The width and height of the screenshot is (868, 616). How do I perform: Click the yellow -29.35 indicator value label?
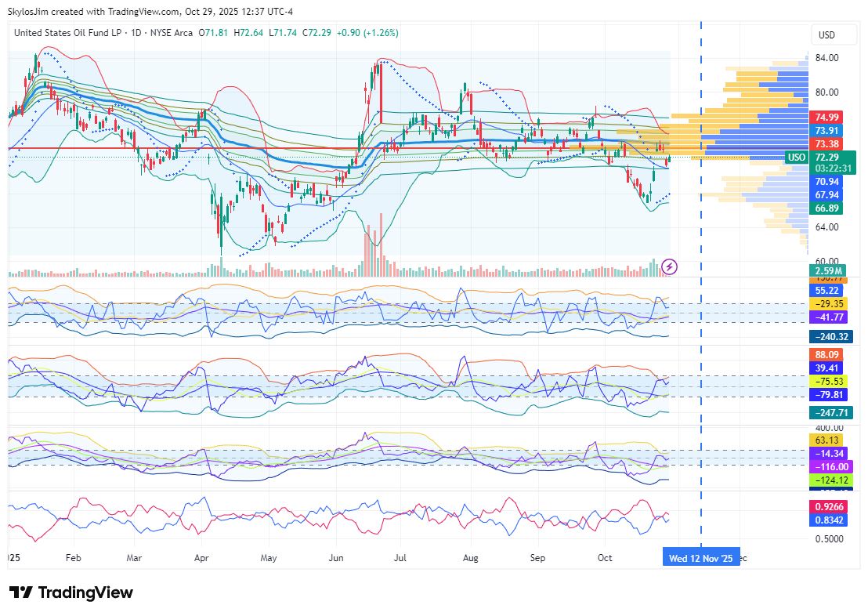[827, 303]
